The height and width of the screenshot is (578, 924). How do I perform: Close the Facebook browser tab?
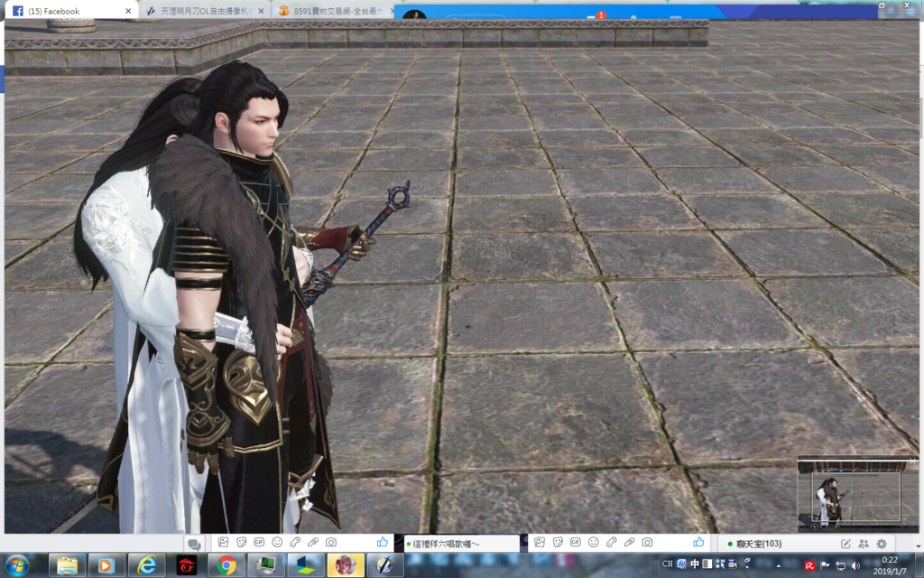128,11
